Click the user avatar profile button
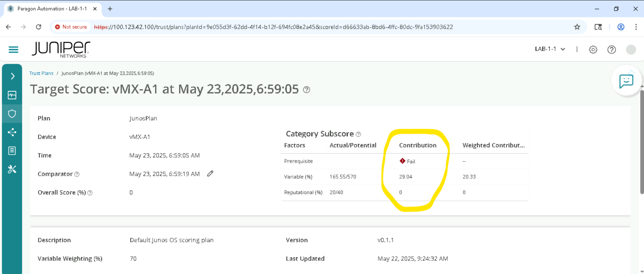 coord(631,50)
